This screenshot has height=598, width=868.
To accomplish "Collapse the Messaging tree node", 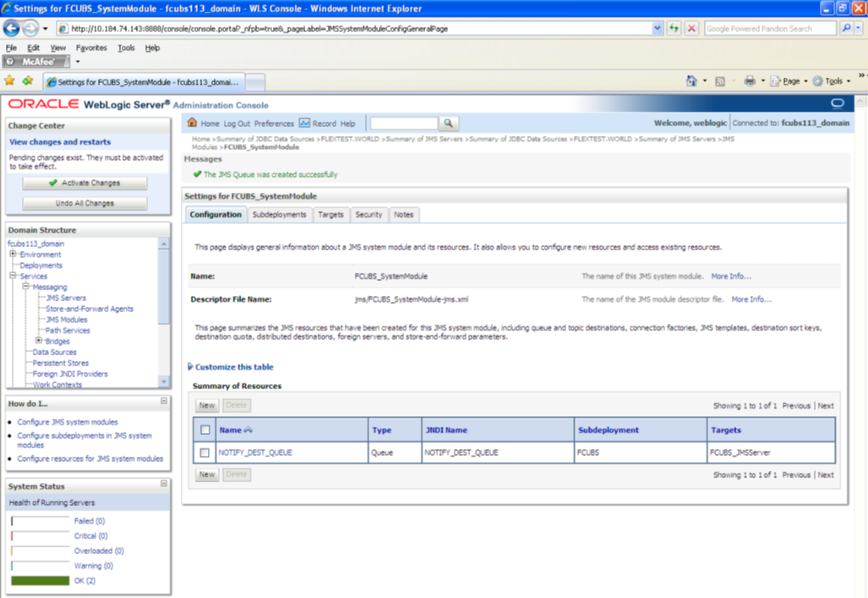I will click(25, 287).
